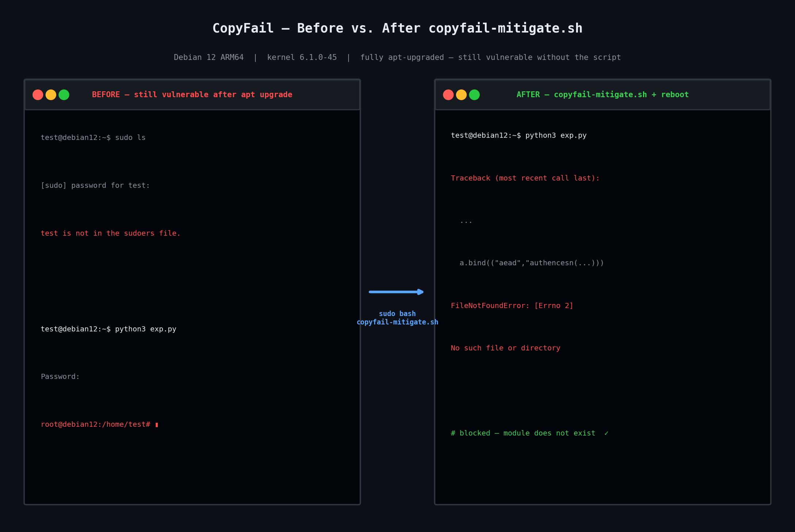Click yellow minimize dot in BEFORE terminal
This screenshot has height=532, width=795.
pyautogui.click(x=51, y=95)
